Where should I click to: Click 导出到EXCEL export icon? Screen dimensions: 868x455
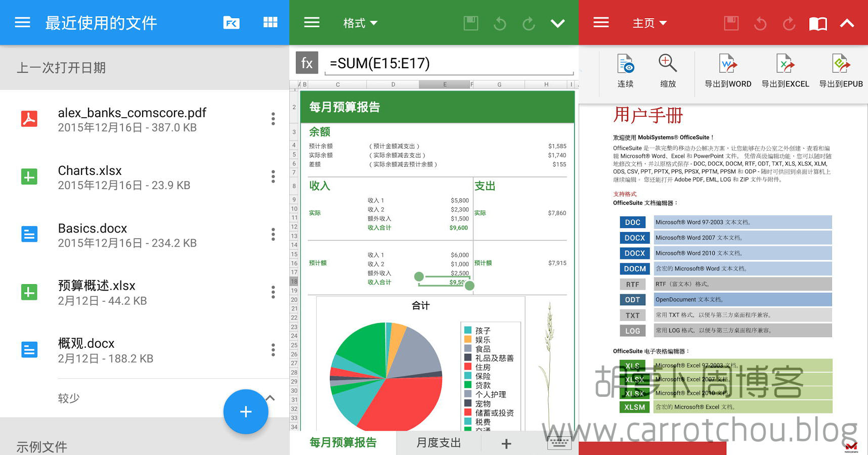pos(785,71)
